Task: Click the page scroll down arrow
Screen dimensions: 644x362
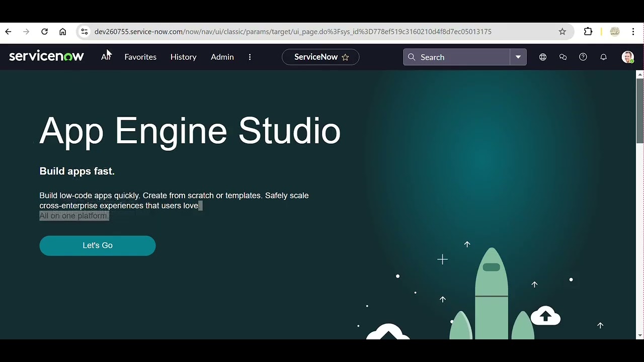Action: 640,335
